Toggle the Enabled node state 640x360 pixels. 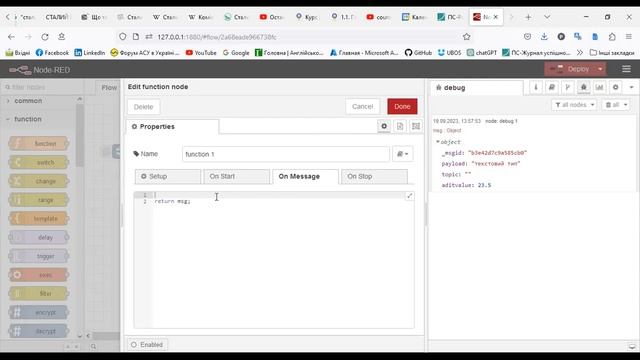point(147,344)
